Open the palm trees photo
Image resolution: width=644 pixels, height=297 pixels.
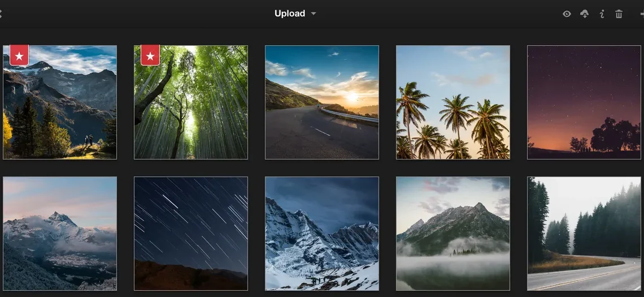pos(453,102)
